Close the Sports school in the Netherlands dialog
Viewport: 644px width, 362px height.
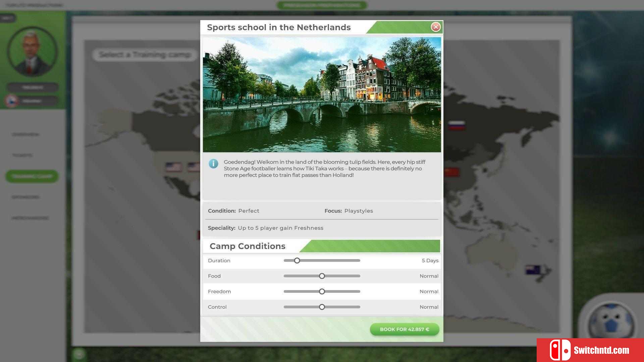435,27
